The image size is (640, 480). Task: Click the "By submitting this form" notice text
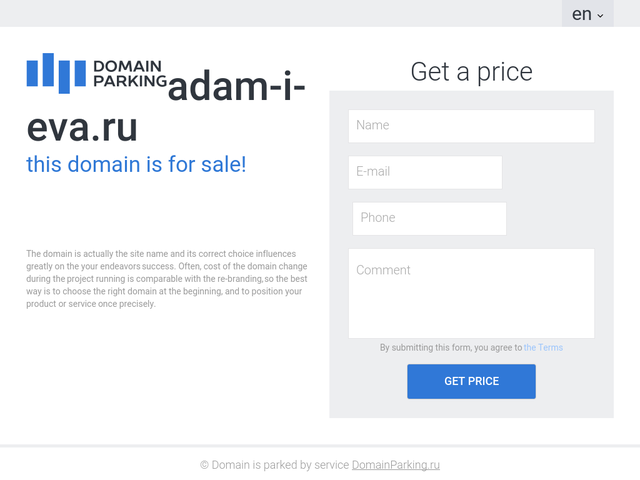(450, 348)
